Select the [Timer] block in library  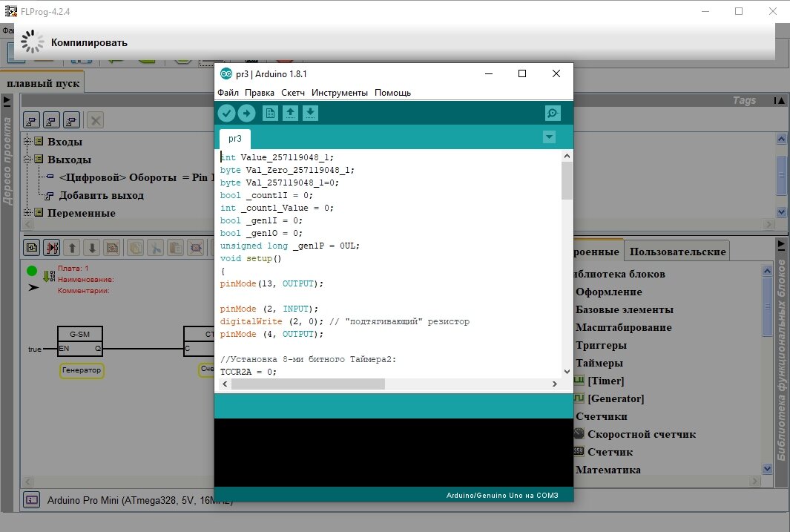pyautogui.click(x=605, y=381)
